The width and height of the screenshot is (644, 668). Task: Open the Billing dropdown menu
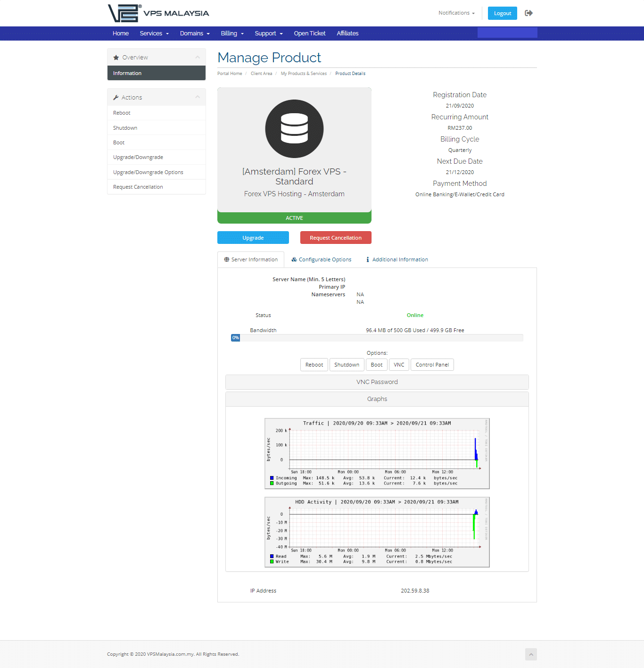click(232, 33)
